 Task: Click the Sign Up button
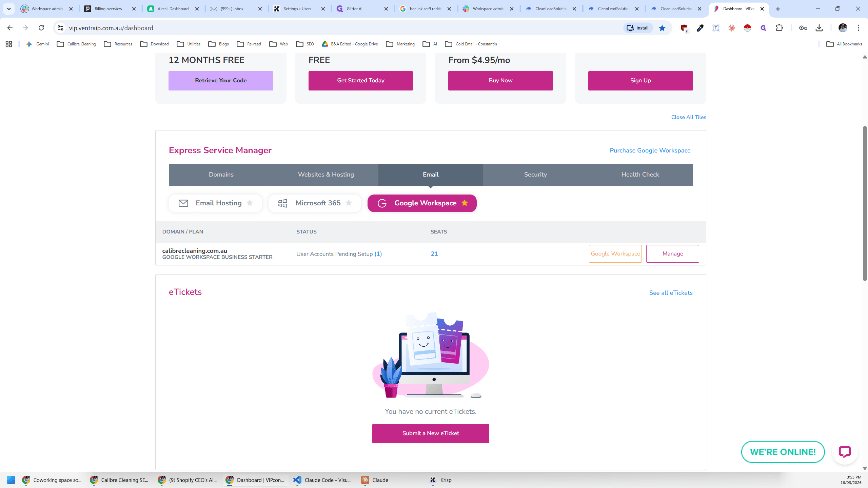[x=640, y=81]
